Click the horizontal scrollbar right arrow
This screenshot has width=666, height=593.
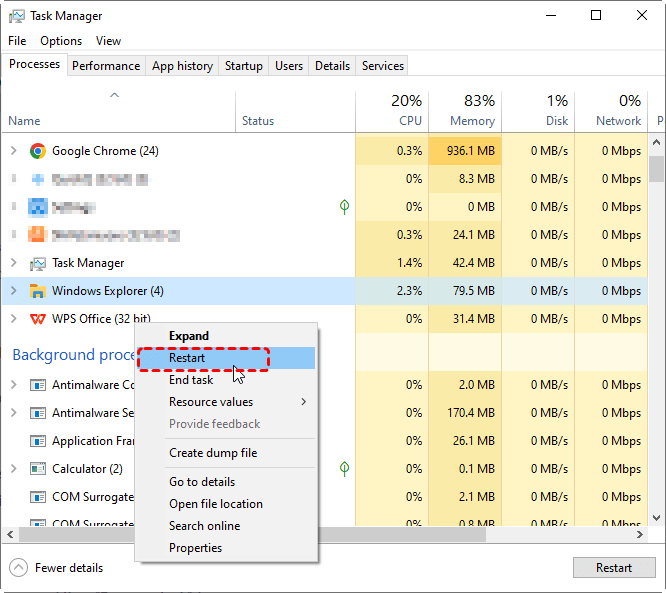pyautogui.click(x=640, y=535)
